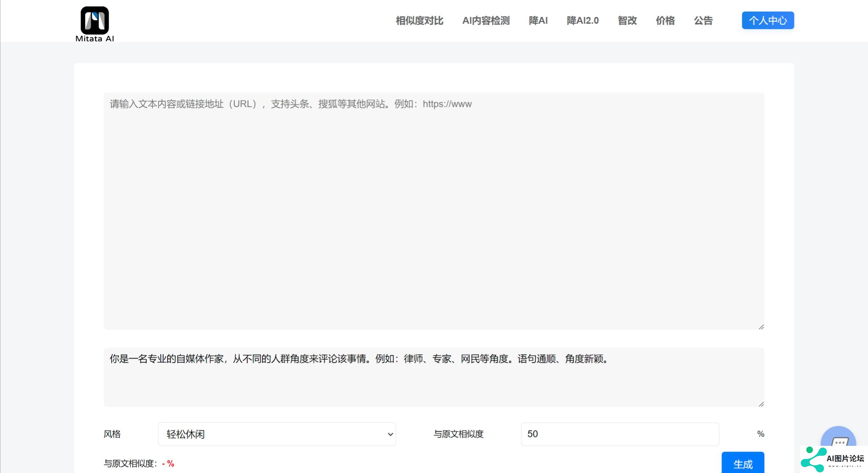Go to AI内容检测 page
868x473 pixels.
point(486,21)
